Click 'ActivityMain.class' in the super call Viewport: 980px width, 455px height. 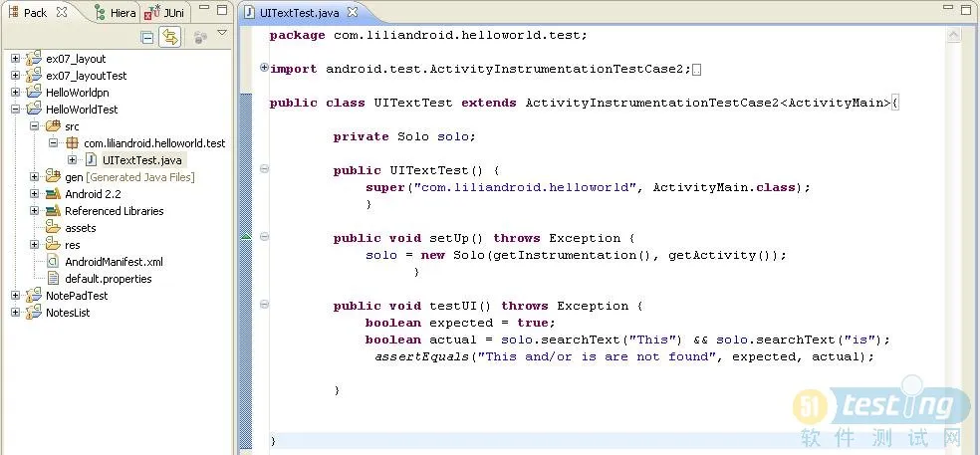(x=723, y=187)
